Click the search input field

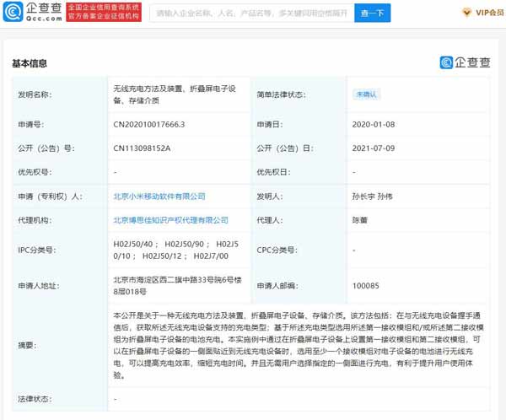click(251, 13)
